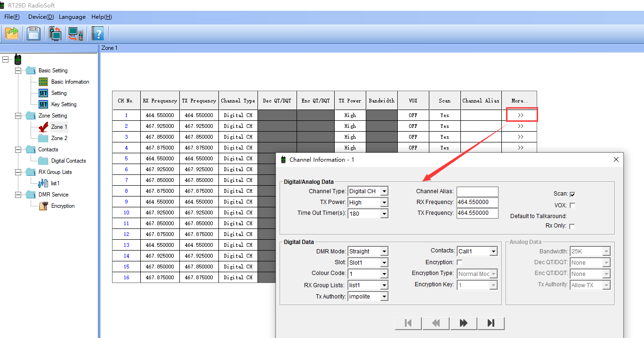The width and height of the screenshot is (644, 338).
Task: Click the Channel Alias text field
Action: (x=477, y=191)
